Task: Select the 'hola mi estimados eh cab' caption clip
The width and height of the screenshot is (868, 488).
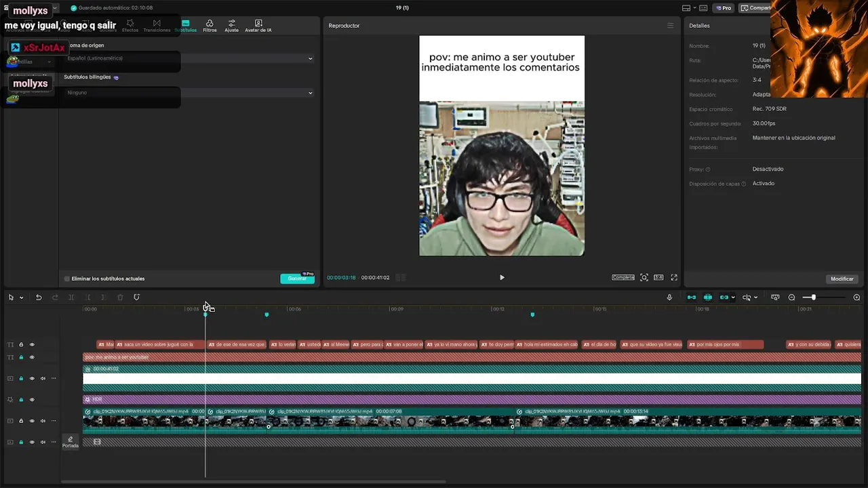Action: (547, 344)
